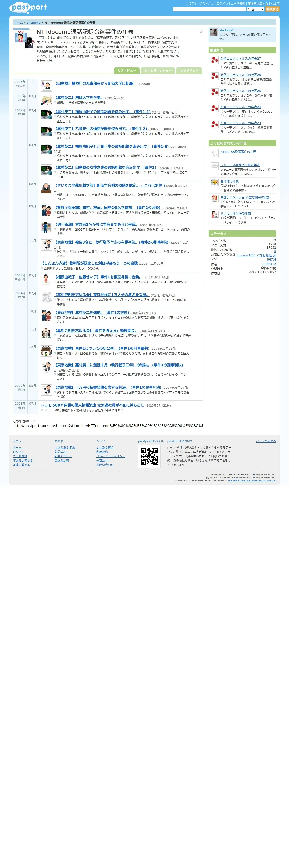
Task: Click the ジャニーズ事務所の歴史年表 icon
Action: click(x=215, y=166)
